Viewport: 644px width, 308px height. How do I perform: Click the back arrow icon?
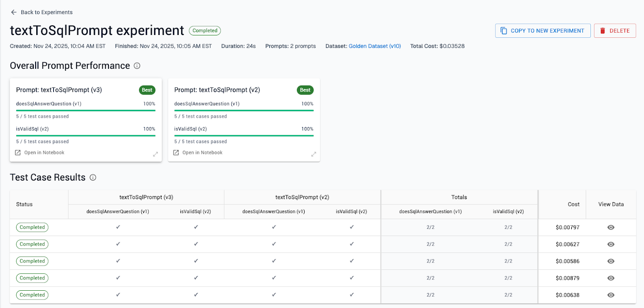(x=14, y=12)
